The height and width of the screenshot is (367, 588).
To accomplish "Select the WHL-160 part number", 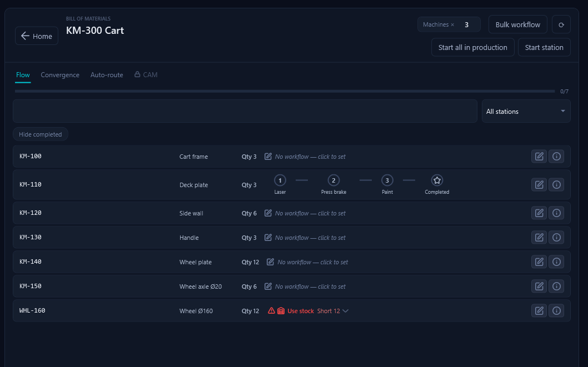I will 32,310.
